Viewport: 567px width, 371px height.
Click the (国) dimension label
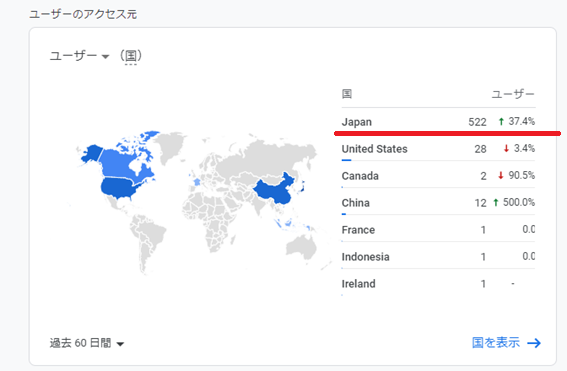click(131, 56)
